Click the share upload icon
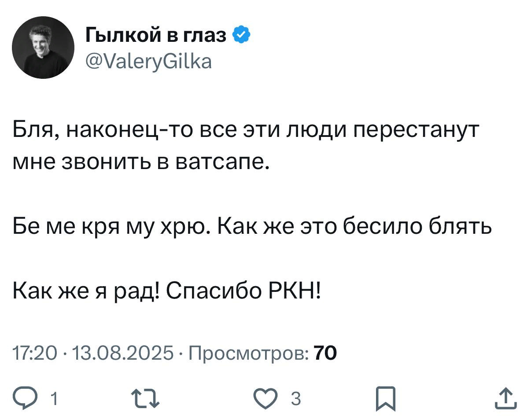The width and height of the screenshot is (531, 420). pos(505,399)
